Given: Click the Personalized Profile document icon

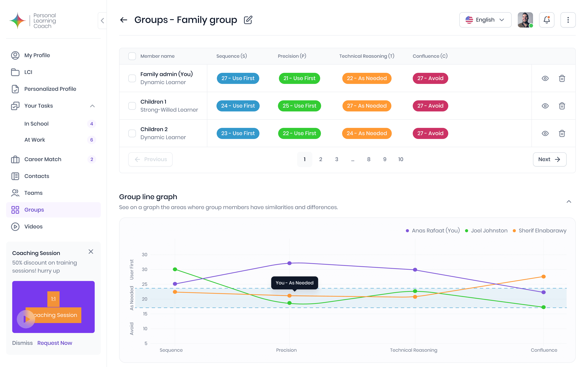Looking at the screenshot, I should 15,89.
